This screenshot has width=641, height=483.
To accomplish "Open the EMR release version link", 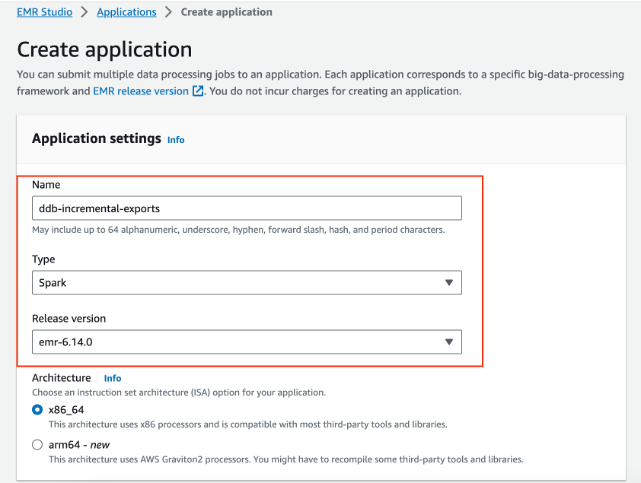I will point(141,91).
